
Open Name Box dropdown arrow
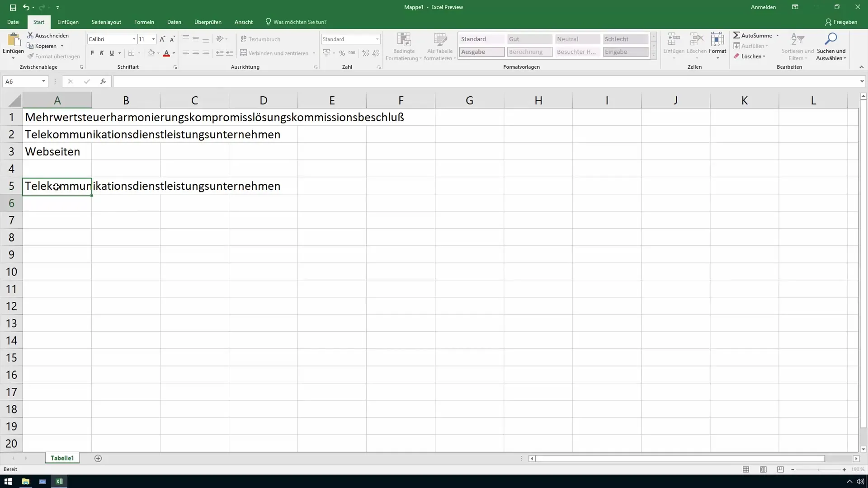click(x=43, y=81)
